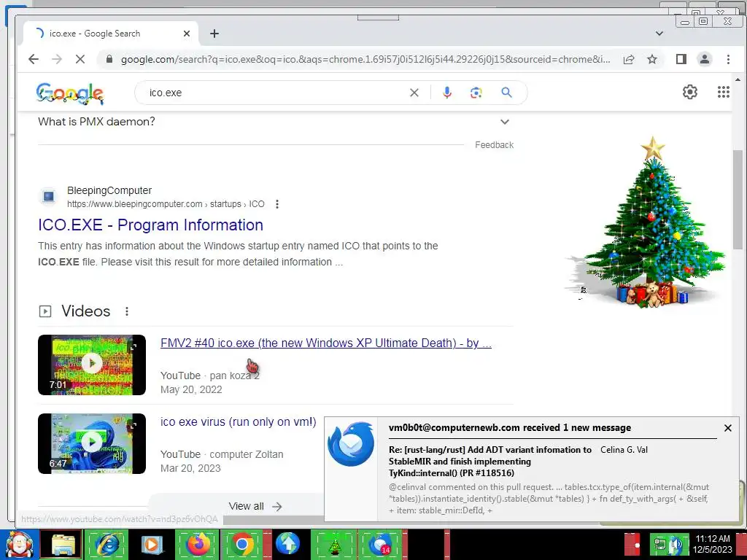Launch File Explorer from the taskbar
This screenshot has height=560, width=747.
tap(61, 545)
